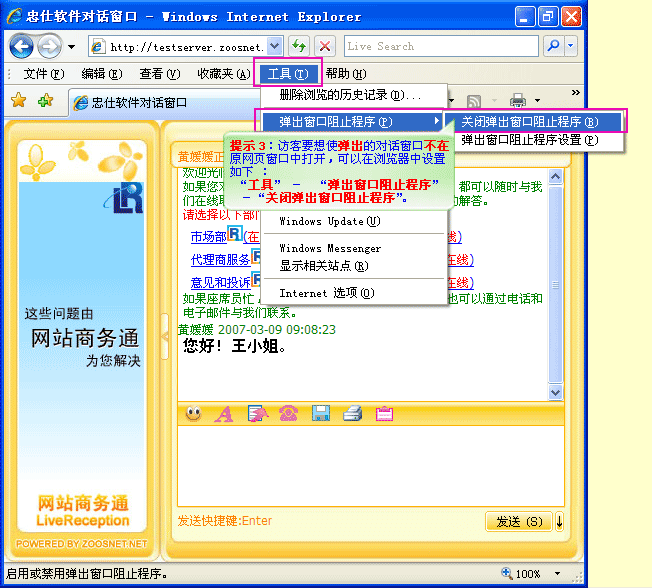Expand the address bar URL dropdown
Screen dimensions: 652x588
[274, 46]
